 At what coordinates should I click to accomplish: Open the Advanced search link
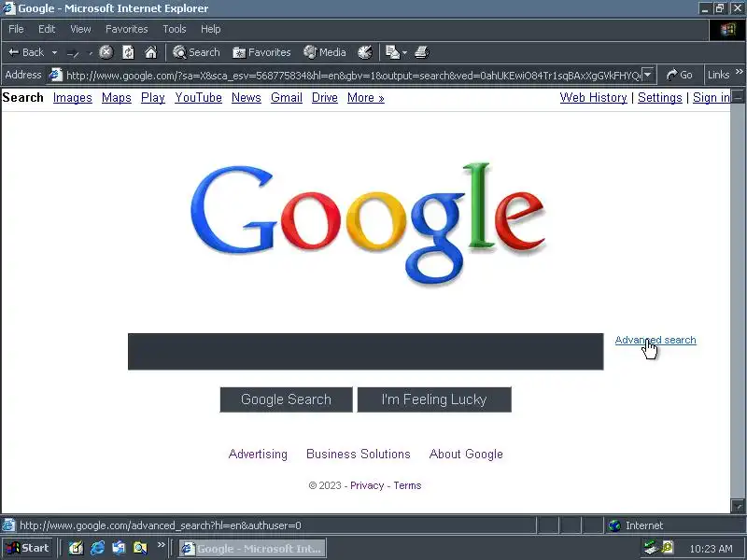[655, 340]
